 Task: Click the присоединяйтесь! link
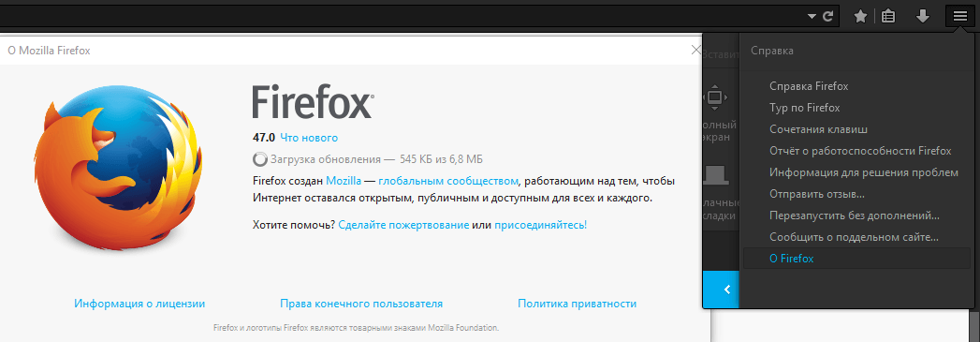pyautogui.click(x=541, y=225)
